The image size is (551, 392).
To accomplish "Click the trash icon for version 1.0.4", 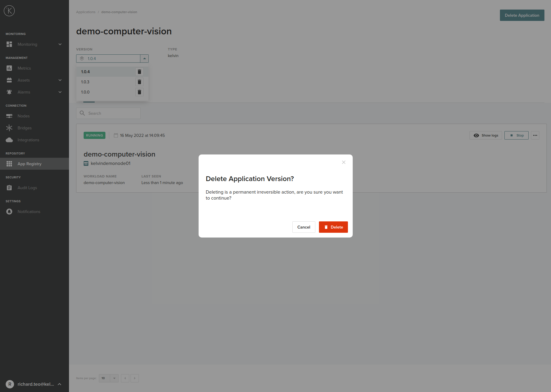I will point(139,72).
